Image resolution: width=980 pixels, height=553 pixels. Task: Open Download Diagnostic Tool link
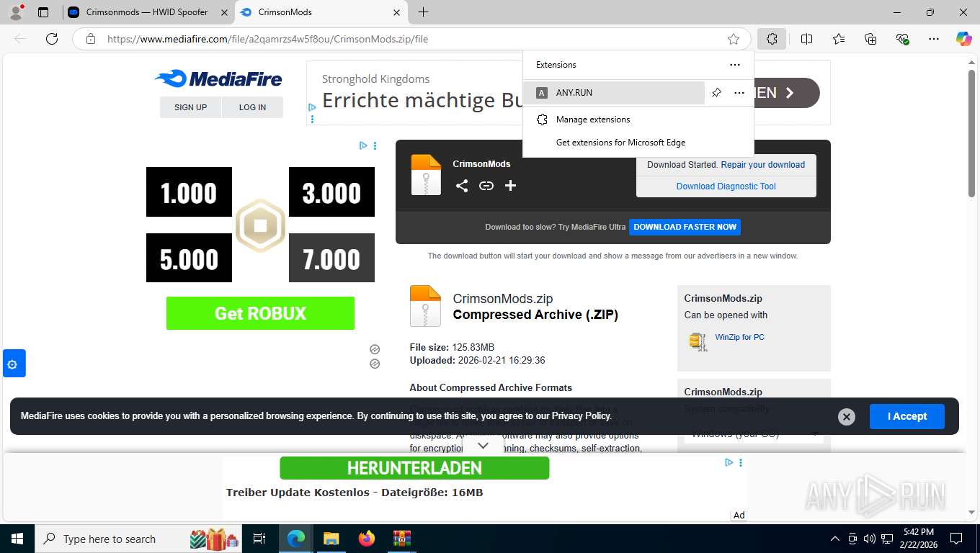(726, 186)
